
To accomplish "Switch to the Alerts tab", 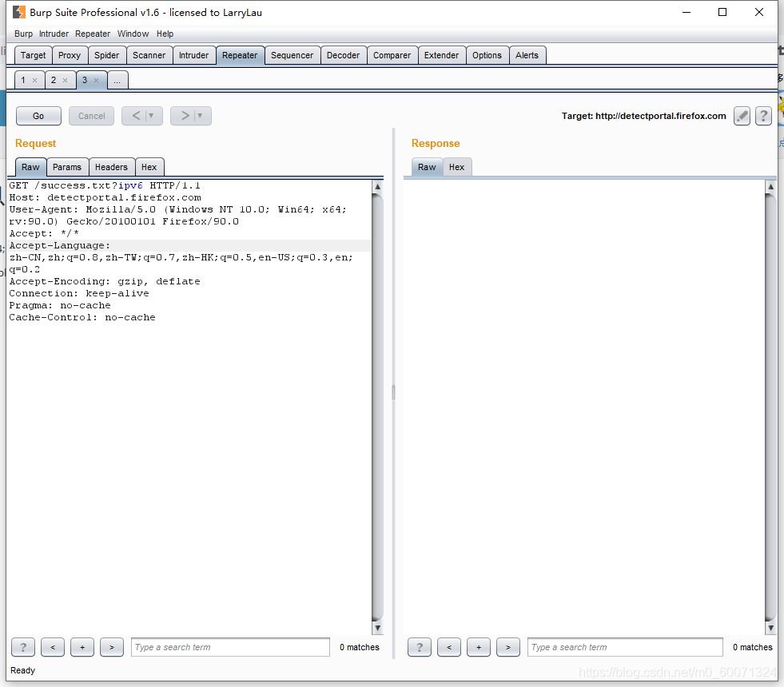I will (527, 55).
